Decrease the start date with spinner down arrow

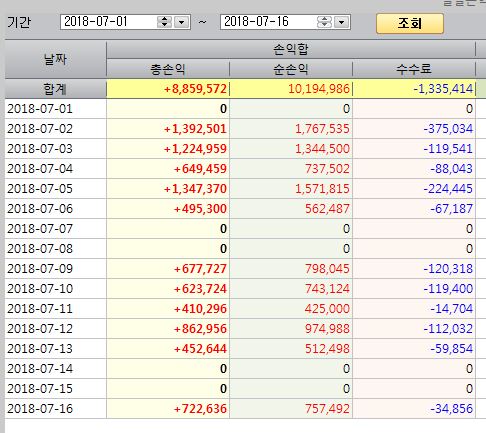[x=164, y=25]
